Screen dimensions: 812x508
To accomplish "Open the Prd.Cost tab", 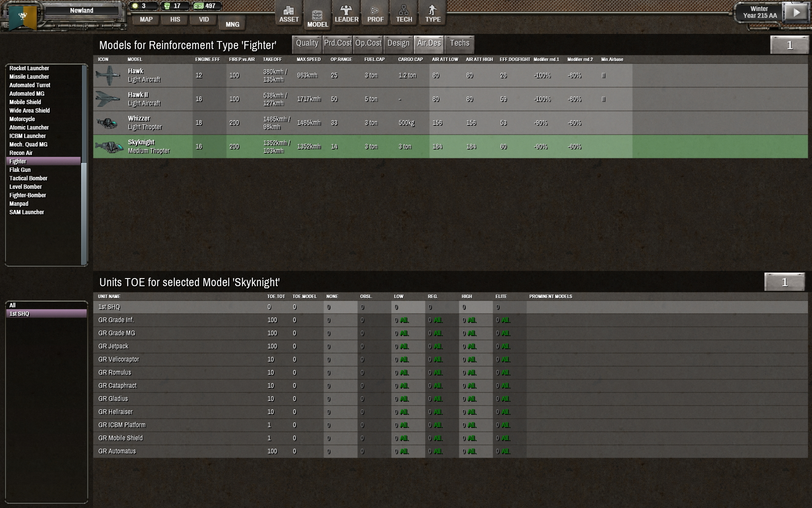I will [x=337, y=43].
